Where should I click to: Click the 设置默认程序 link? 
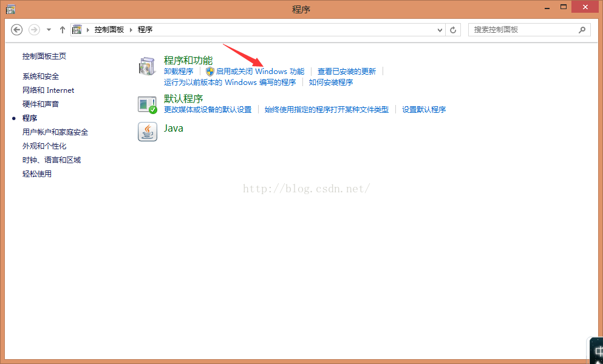click(x=424, y=110)
